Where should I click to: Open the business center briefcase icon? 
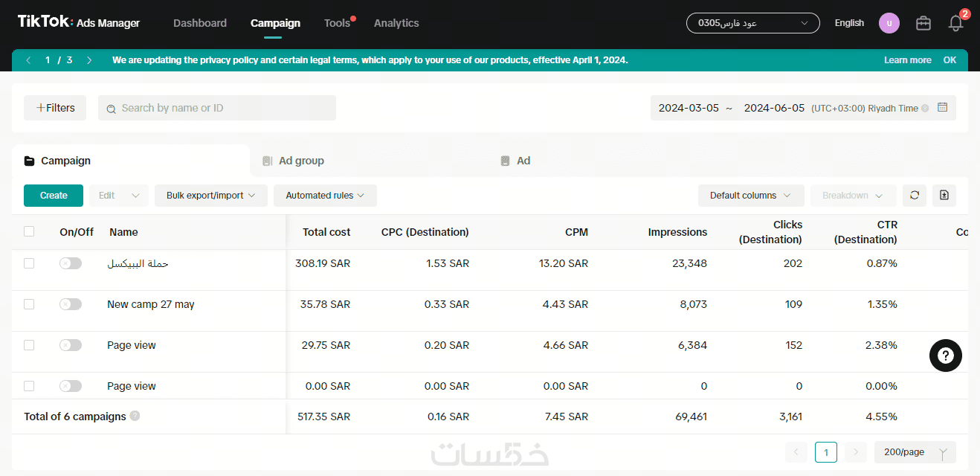923,23
